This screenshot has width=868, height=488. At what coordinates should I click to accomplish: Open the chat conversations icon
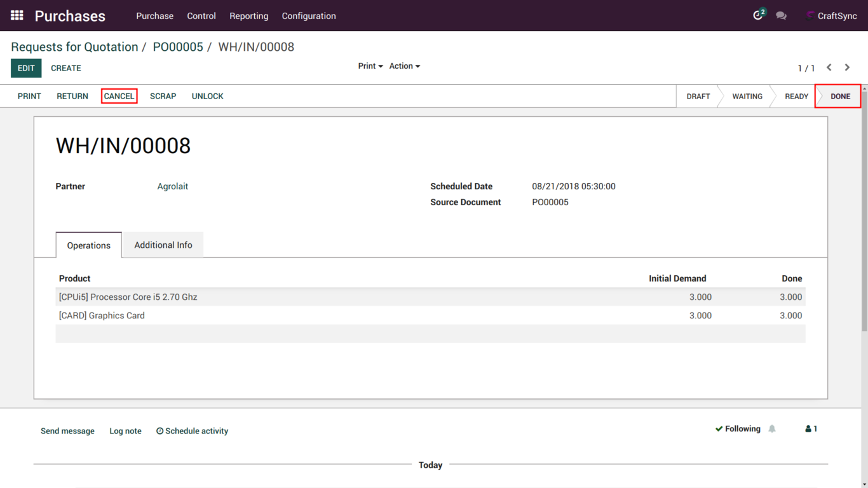[781, 16]
